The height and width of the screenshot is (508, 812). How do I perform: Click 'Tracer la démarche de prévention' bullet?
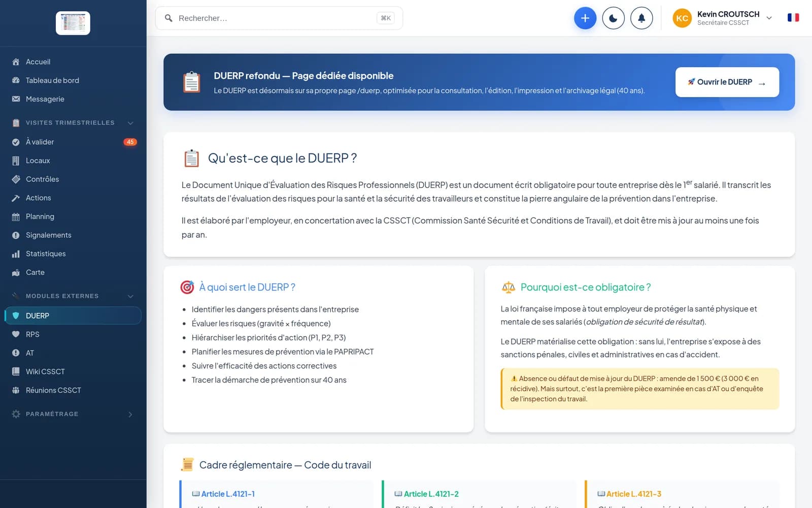[269, 380]
